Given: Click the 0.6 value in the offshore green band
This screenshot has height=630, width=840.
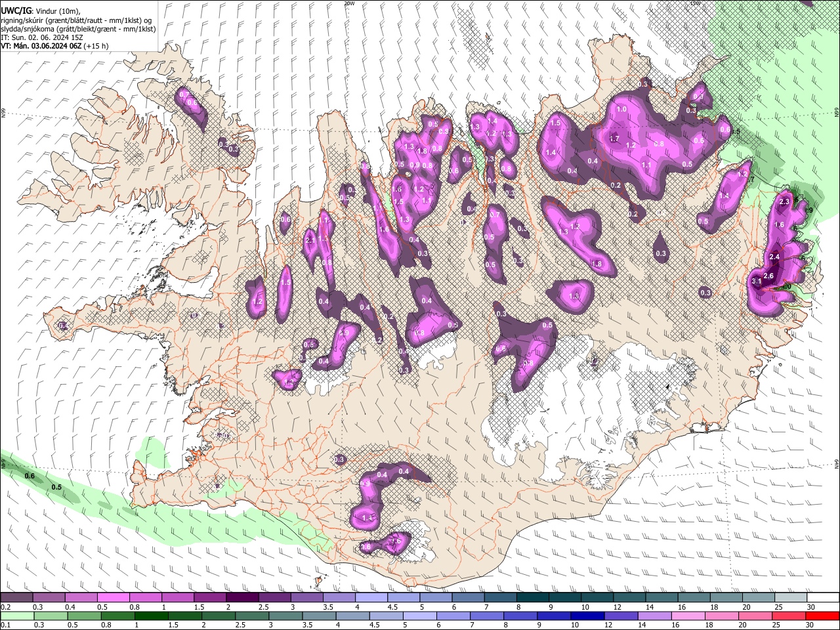Looking at the screenshot, I should (x=30, y=476).
